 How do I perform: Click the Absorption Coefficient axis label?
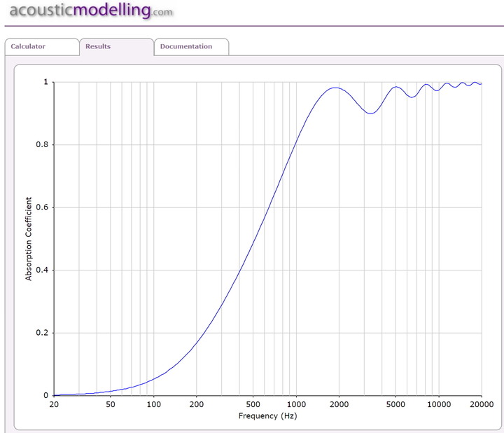(x=29, y=239)
